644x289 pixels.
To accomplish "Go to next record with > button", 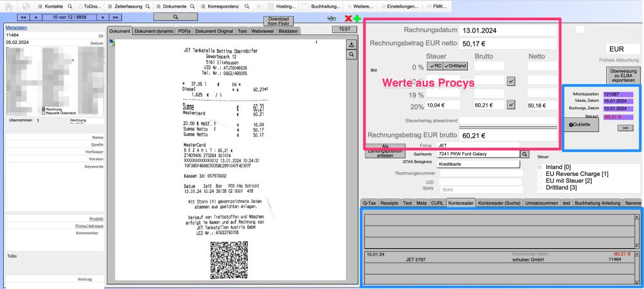I will [103, 17].
